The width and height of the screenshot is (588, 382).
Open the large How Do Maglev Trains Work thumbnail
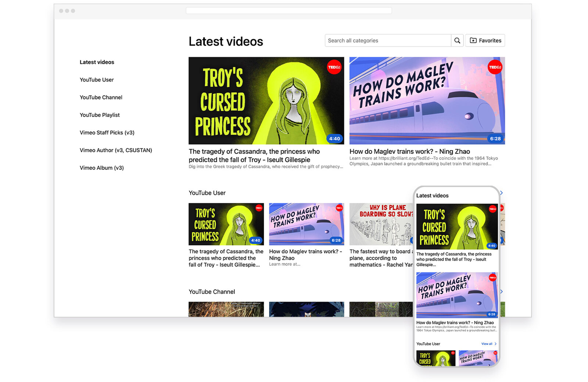427,100
